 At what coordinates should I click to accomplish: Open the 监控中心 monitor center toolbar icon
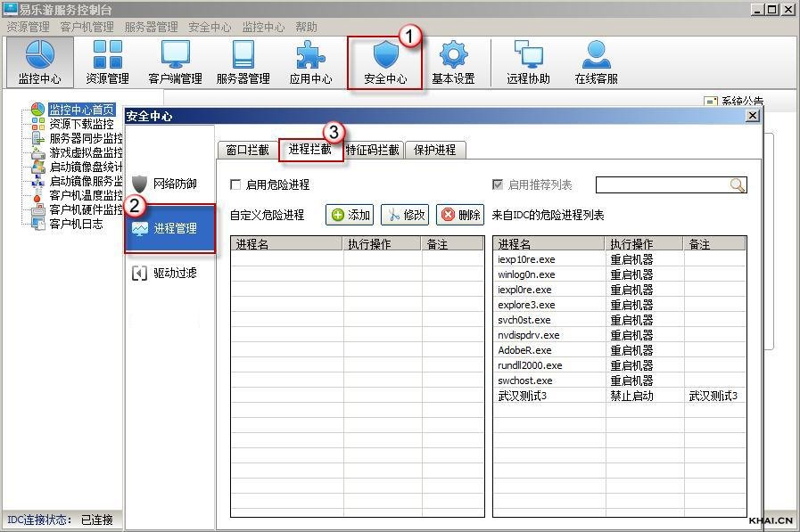39,62
